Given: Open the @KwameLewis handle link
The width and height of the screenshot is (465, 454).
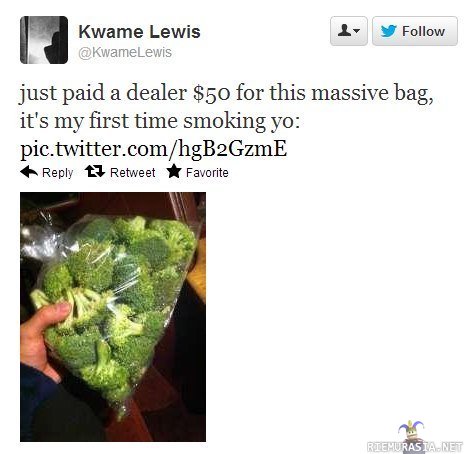Looking at the screenshot, I should [x=125, y=52].
